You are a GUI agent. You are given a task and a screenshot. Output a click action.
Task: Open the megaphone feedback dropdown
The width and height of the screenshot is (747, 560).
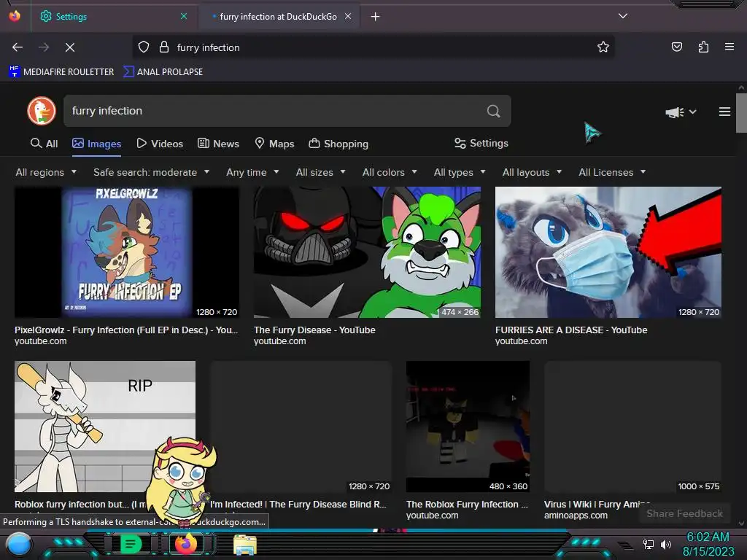pos(681,112)
